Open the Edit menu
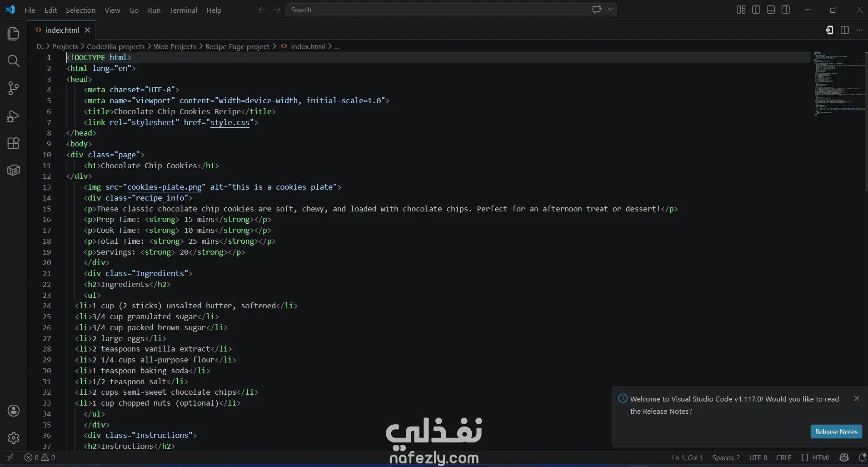This screenshot has height=467, width=868. (50, 10)
